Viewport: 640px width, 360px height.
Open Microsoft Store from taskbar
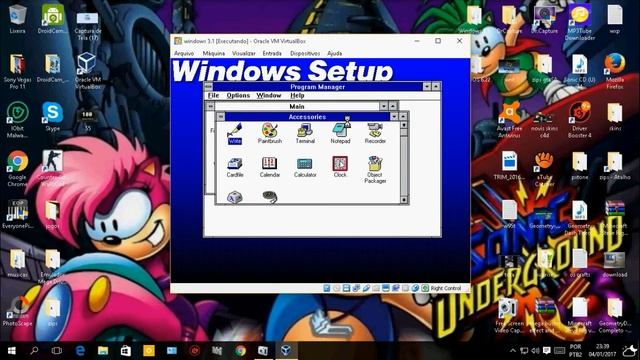point(126,351)
